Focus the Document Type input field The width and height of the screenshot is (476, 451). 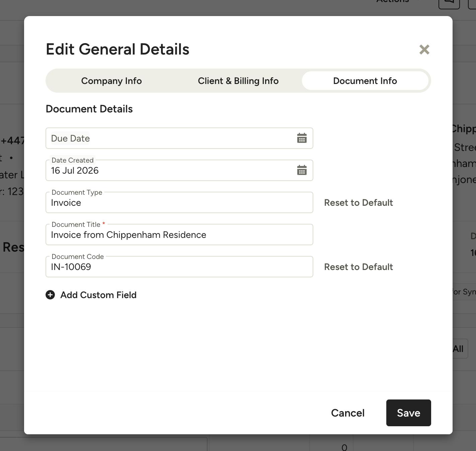click(179, 202)
